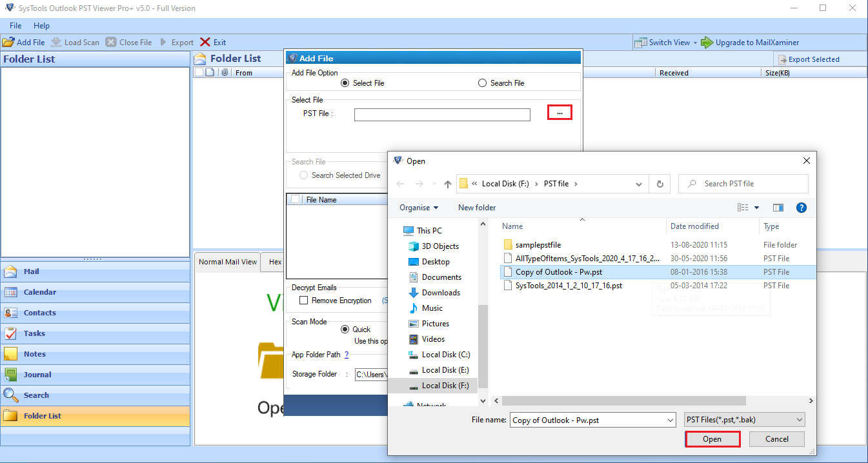Switch to the Hex tab

(275, 262)
